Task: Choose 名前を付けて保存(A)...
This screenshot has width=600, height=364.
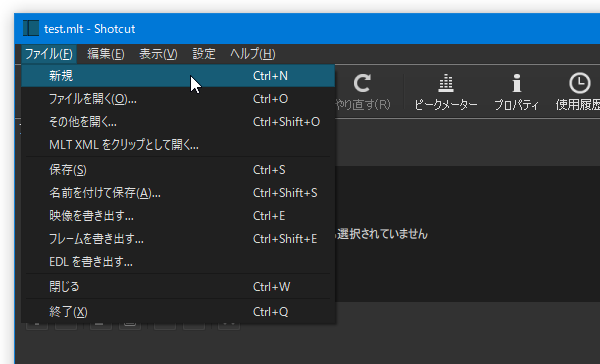Action: [x=178, y=193]
